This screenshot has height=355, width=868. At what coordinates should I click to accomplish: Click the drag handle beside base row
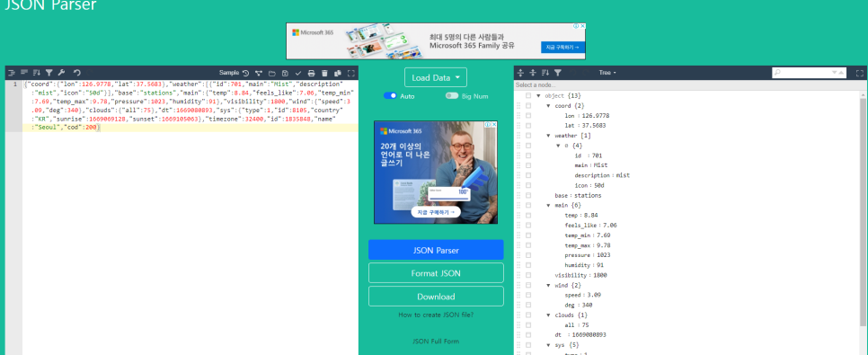point(518,196)
